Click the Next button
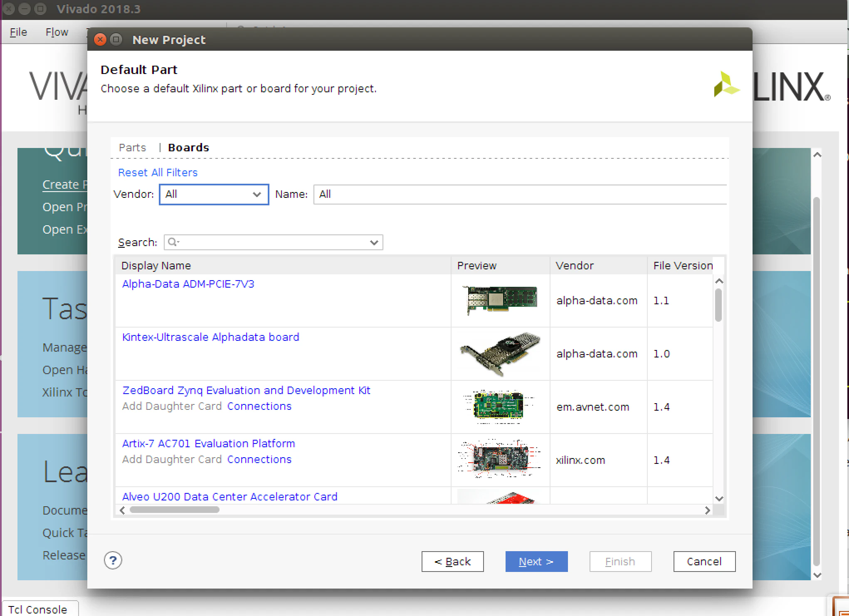 coord(536,562)
